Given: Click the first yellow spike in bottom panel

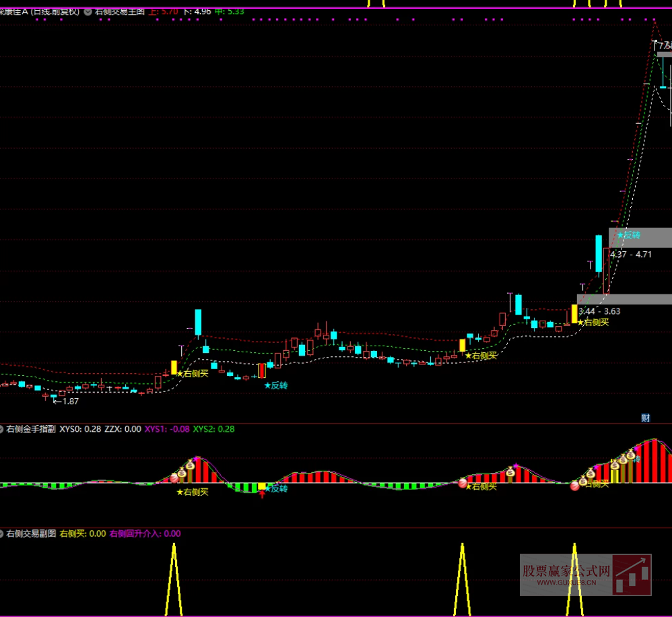Looking at the screenshot, I should [x=174, y=579].
